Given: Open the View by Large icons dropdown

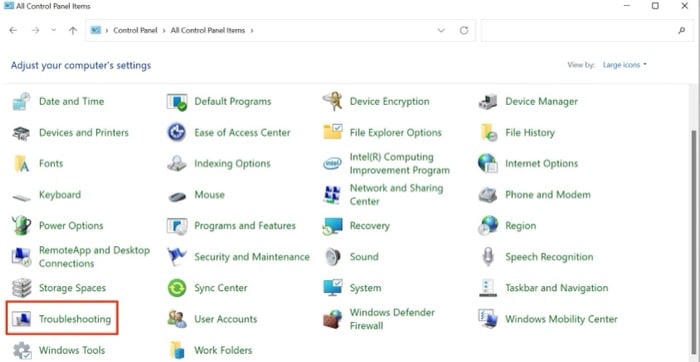Looking at the screenshot, I should tap(625, 65).
